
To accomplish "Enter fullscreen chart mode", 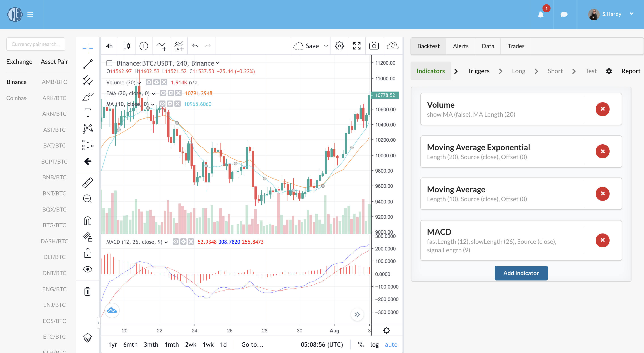I will pyautogui.click(x=357, y=46).
